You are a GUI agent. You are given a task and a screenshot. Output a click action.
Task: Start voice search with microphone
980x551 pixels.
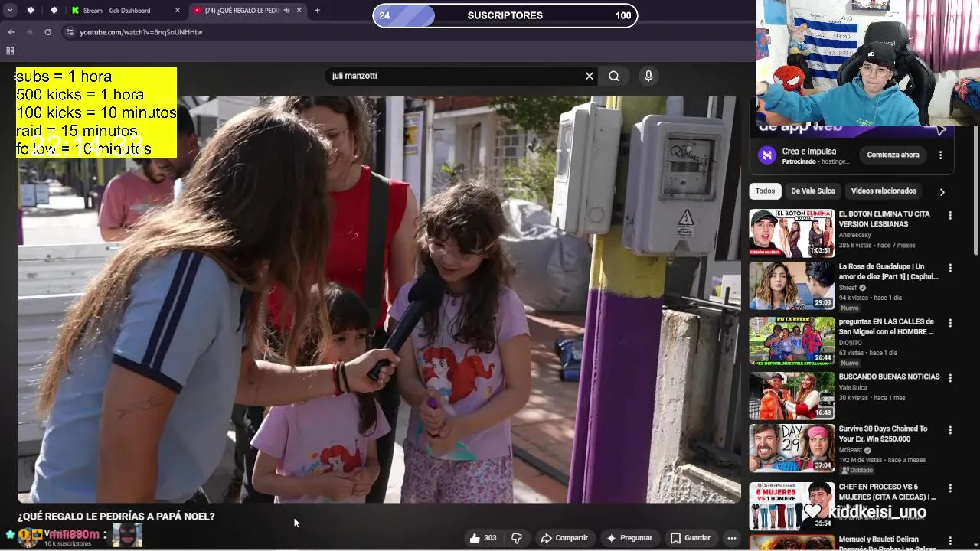pyautogui.click(x=648, y=76)
